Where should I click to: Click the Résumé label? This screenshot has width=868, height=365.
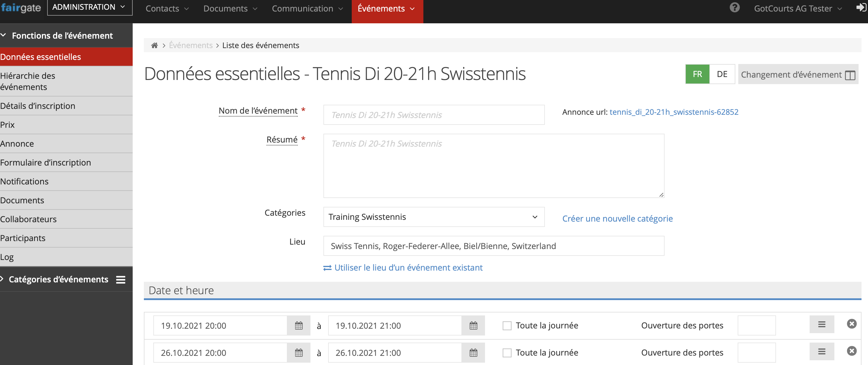[282, 139]
